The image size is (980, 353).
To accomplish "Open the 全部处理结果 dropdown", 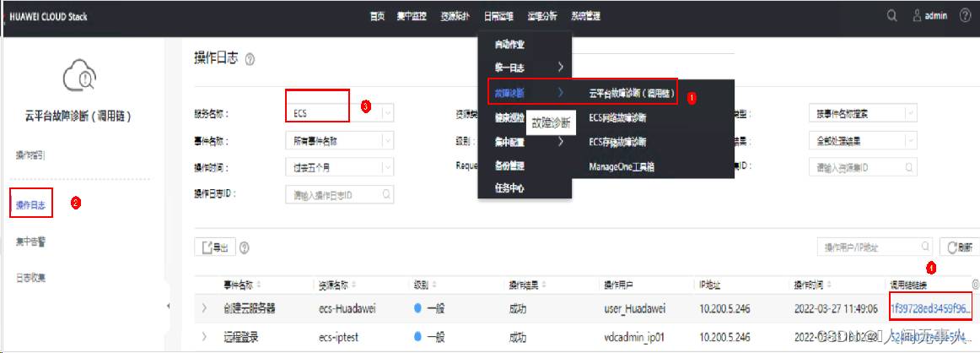I will point(863,141).
